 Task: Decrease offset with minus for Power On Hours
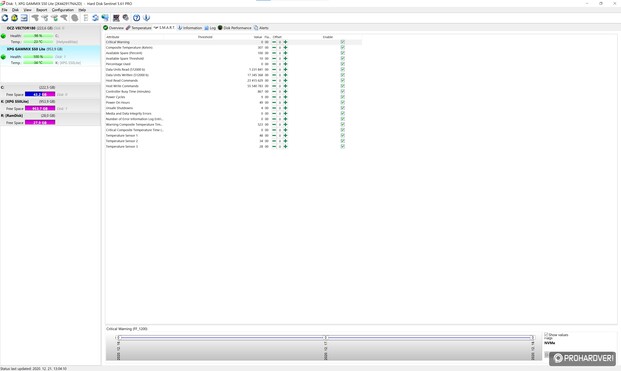pos(274,103)
